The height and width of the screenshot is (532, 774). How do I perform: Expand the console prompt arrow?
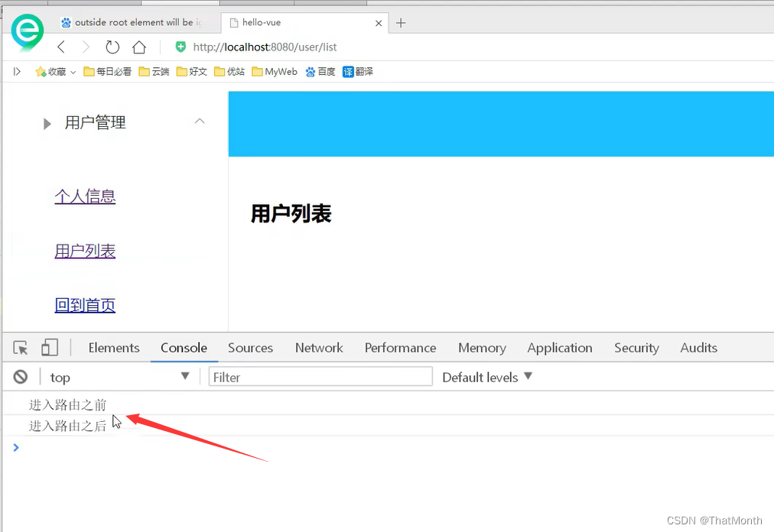(x=15, y=447)
